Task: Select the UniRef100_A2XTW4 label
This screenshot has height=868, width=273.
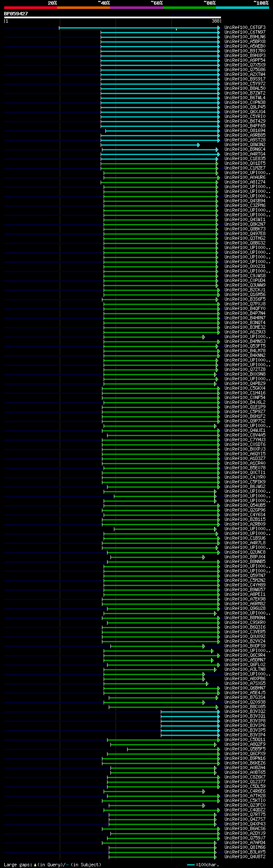Action: (245, 75)
